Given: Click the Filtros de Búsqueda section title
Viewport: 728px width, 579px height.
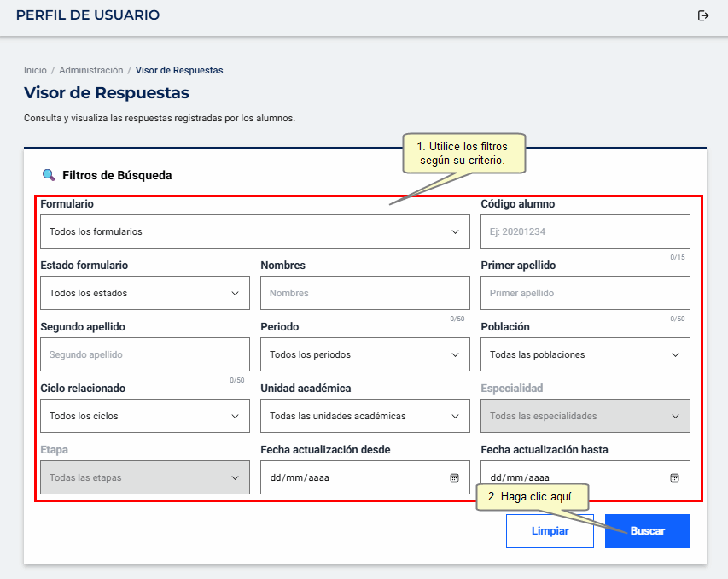Looking at the screenshot, I should [117, 175].
